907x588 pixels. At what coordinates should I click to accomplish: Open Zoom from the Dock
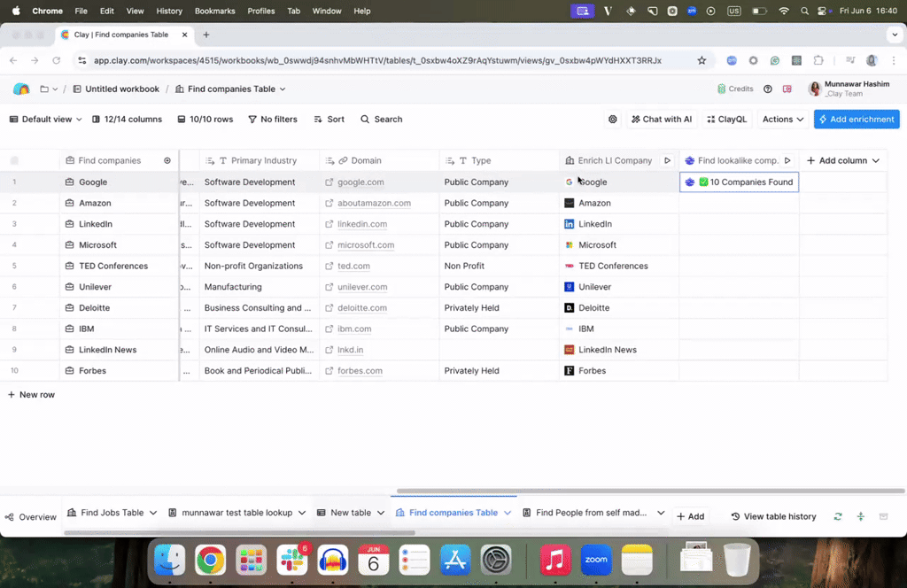point(596,560)
